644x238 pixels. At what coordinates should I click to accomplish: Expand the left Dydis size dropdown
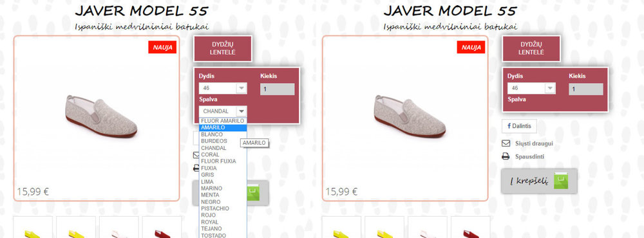click(x=223, y=88)
